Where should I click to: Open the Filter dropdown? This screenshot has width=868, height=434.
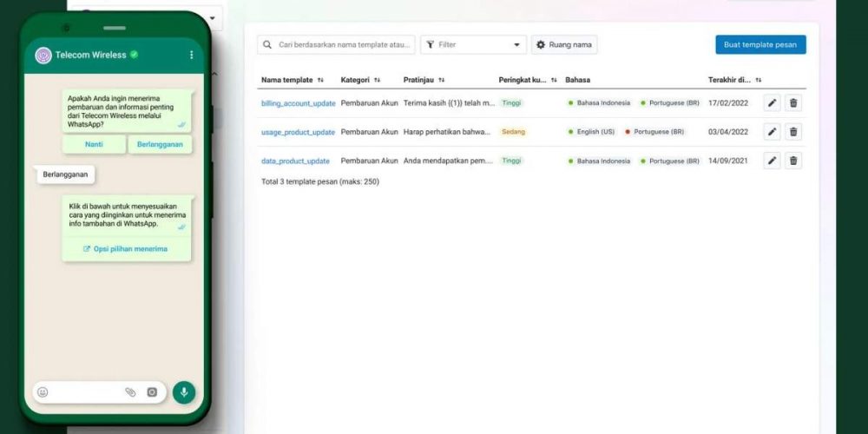(474, 44)
